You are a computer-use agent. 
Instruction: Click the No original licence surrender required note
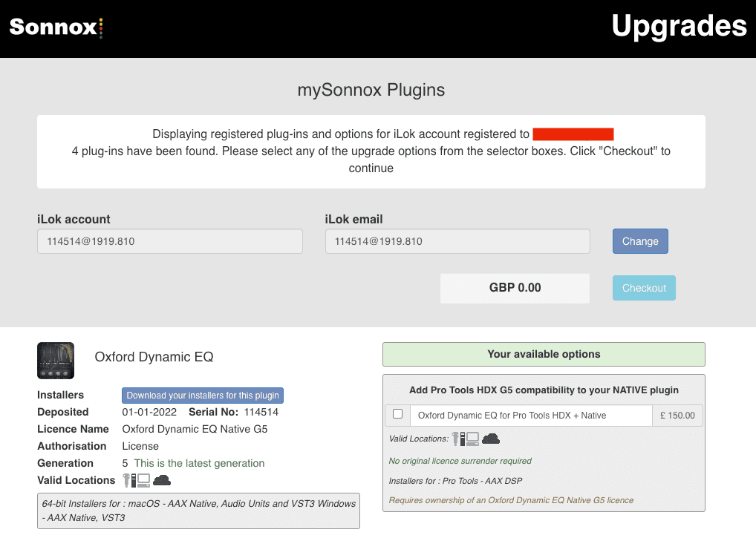pyautogui.click(x=460, y=461)
